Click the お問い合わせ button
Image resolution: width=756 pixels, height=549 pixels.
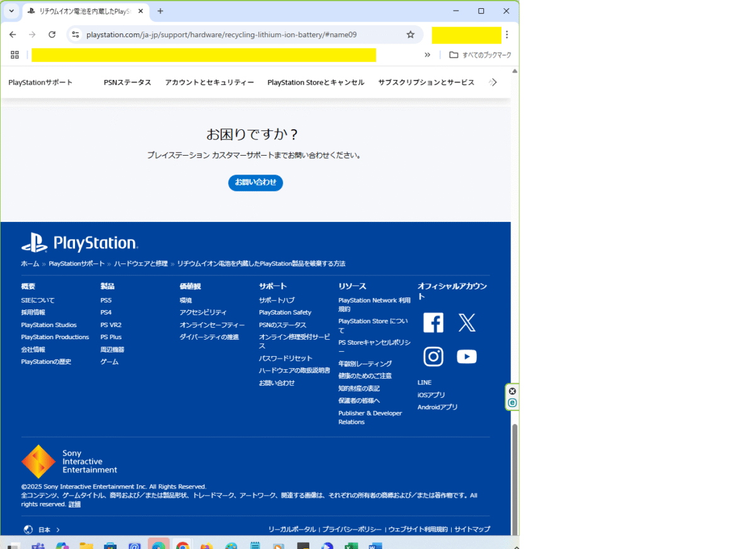click(255, 183)
